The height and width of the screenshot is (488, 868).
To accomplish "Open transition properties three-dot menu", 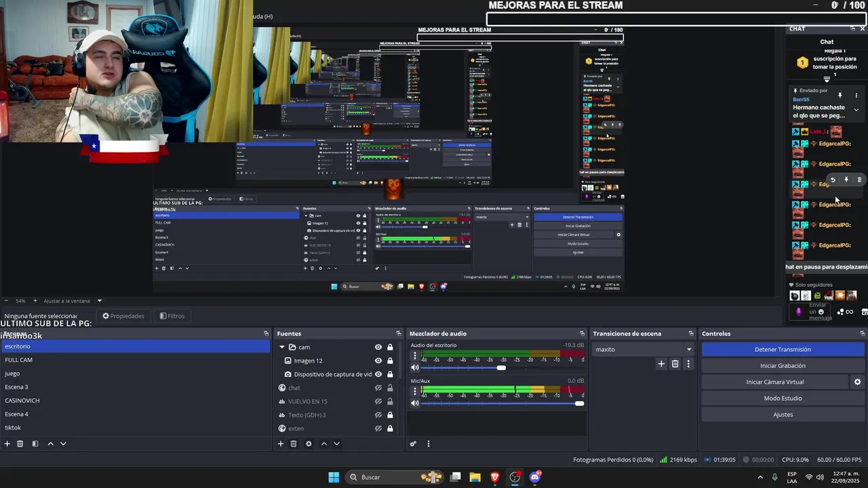I will tap(688, 364).
